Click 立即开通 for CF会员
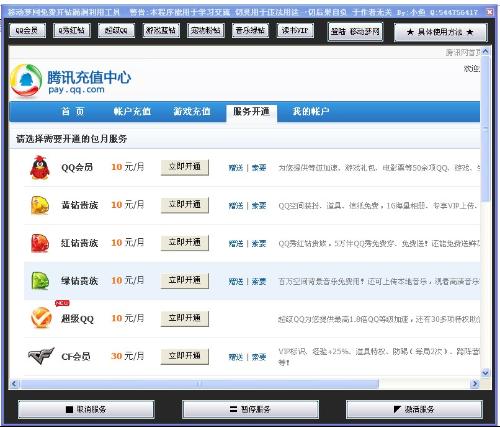Screen dimensions: 500x427 click(185, 356)
